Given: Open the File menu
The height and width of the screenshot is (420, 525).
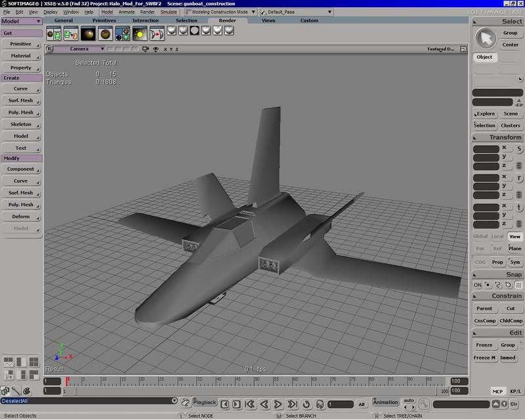Looking at the screenshot, I should click(x=7, y=12).
